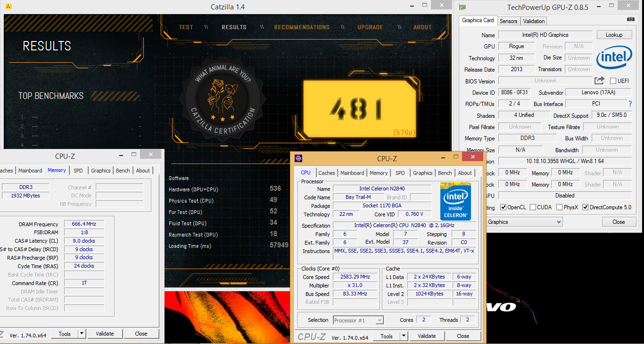
Task: Switch to Graphics tab in front CPU-Z
Action: (423, 173)
